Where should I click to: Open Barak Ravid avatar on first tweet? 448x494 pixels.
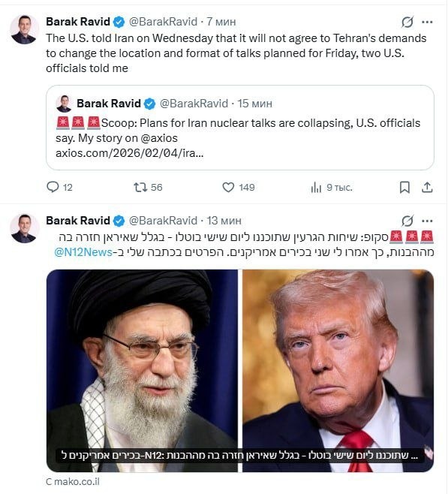pos(24,29)
